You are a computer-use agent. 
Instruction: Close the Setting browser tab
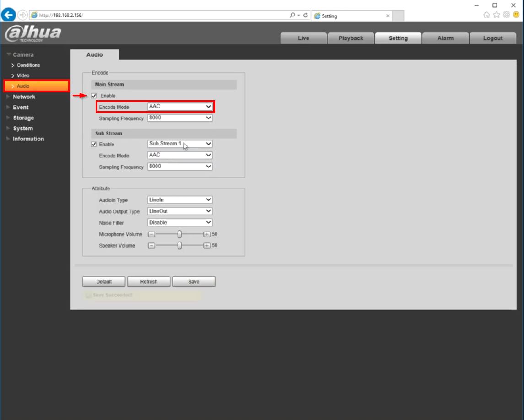pyautogui.click(x=388, y=16)
